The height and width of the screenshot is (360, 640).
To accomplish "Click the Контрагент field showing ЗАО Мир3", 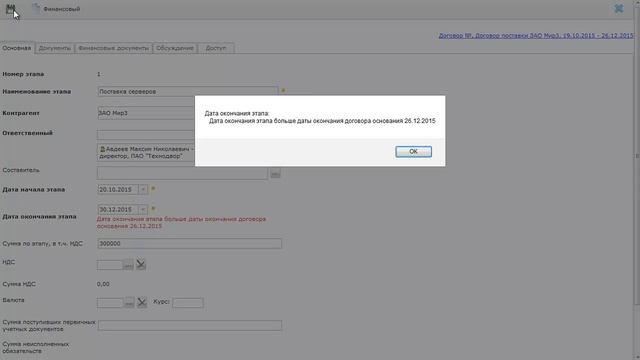I will (146, 113).
